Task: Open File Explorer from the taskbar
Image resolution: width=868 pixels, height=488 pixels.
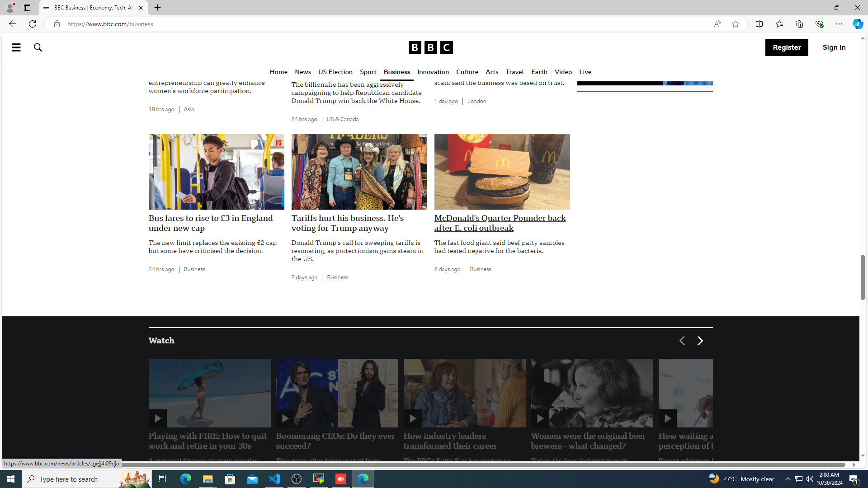Action: coord(208,479)
